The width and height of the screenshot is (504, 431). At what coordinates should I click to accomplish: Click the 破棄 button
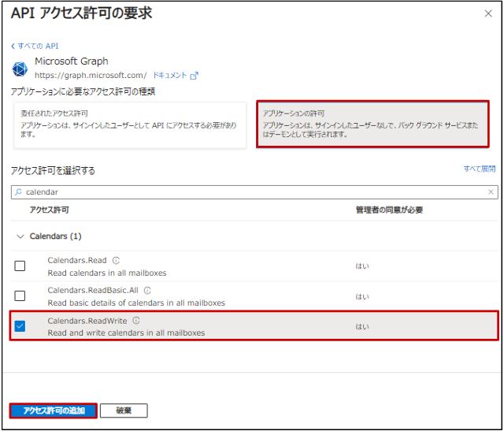coord(124,411)
